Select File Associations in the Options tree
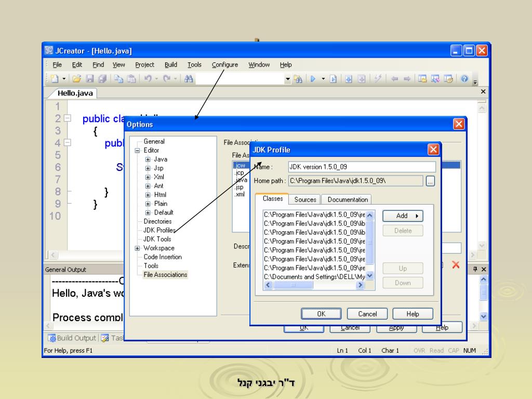The width and height of the screenshot is (532, 399). [x=165, y=274]
